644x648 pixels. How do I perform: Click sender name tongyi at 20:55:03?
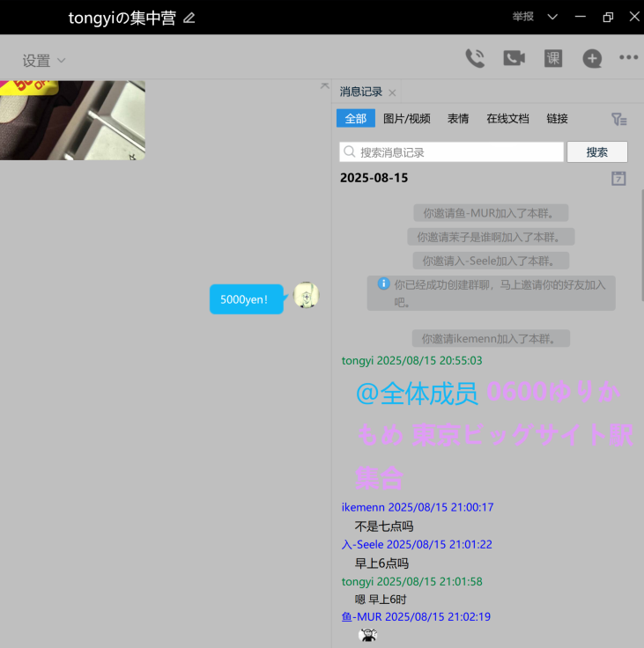(x=358, y=361)
